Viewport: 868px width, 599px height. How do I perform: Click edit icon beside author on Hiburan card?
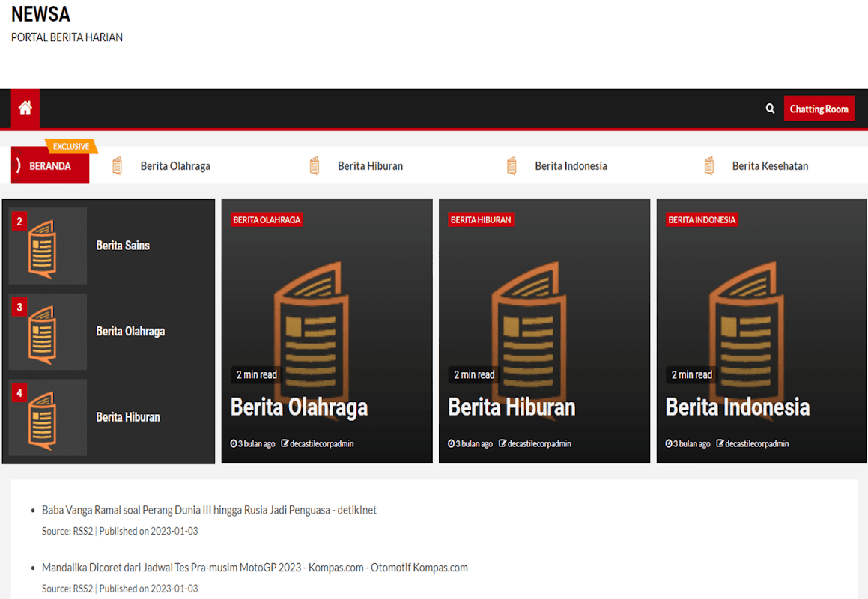(x=502, y=443)
